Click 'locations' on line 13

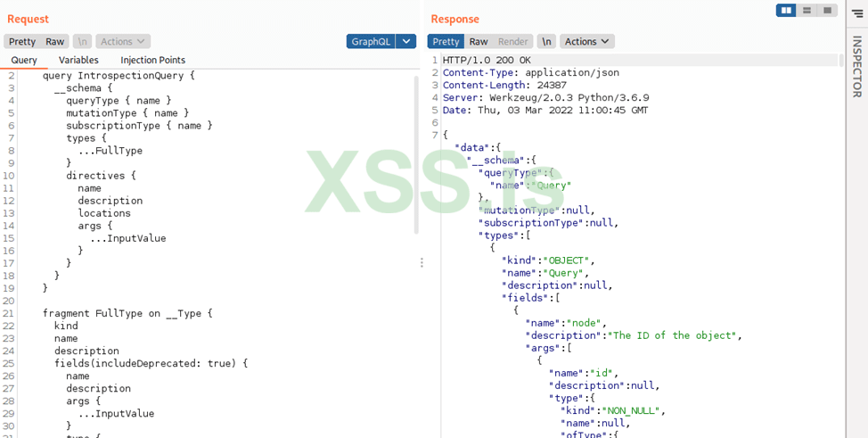point(104,213)
